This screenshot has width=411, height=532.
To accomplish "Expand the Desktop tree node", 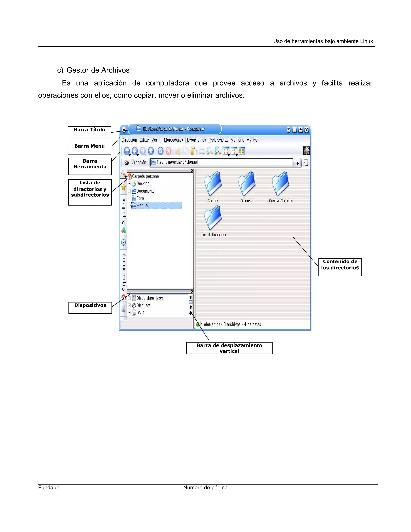I will pos(129,184).
